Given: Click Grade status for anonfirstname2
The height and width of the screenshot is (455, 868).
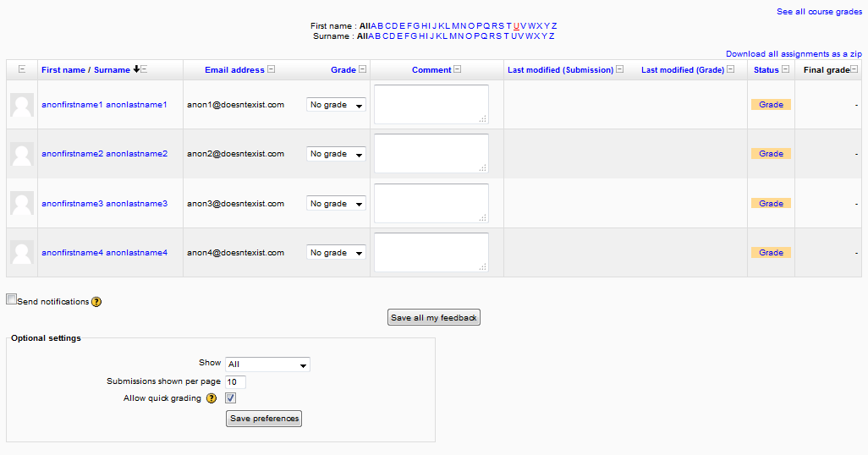Looking at the screenshot, I should [771, 154].
